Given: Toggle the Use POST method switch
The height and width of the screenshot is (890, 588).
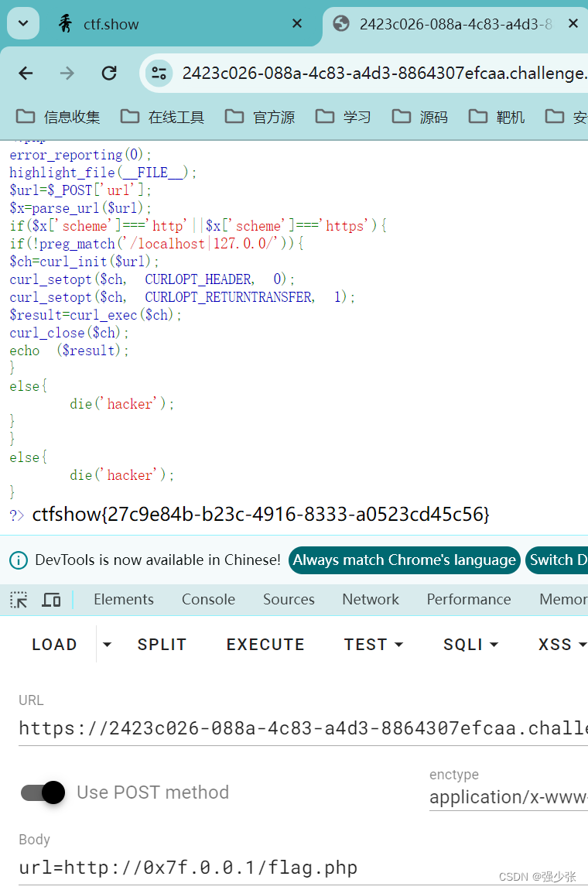Looking at the screenshot, I should tap(43, 792).
